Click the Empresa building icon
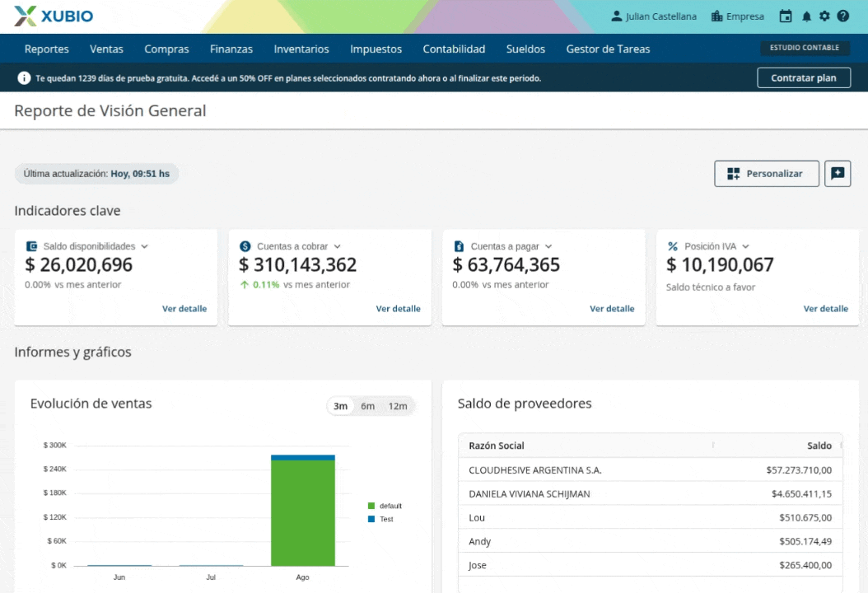 (716, 16)
